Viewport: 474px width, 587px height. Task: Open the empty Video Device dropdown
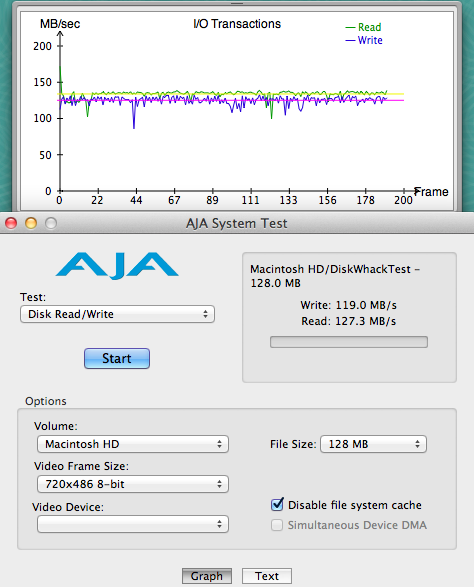point(133,524)
